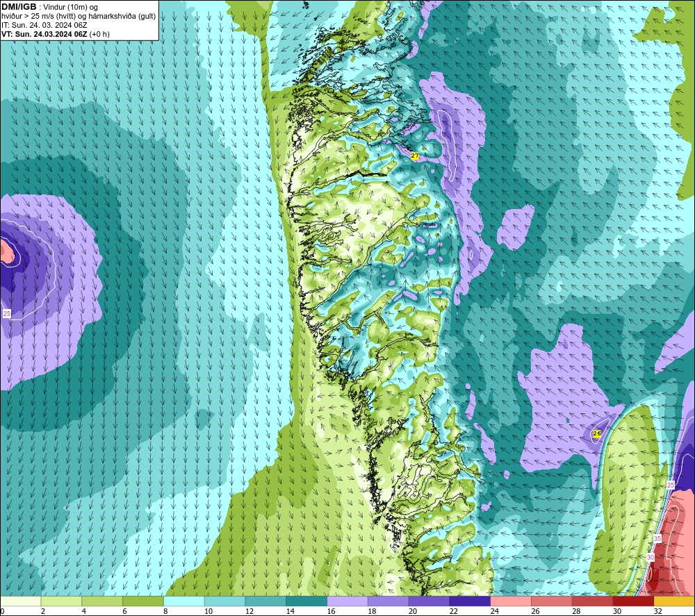Click the 'IT: Sun. 24. 03. 2024 06Z' line
The width and height of the screenshot is (695, 616).
[44, 25]
